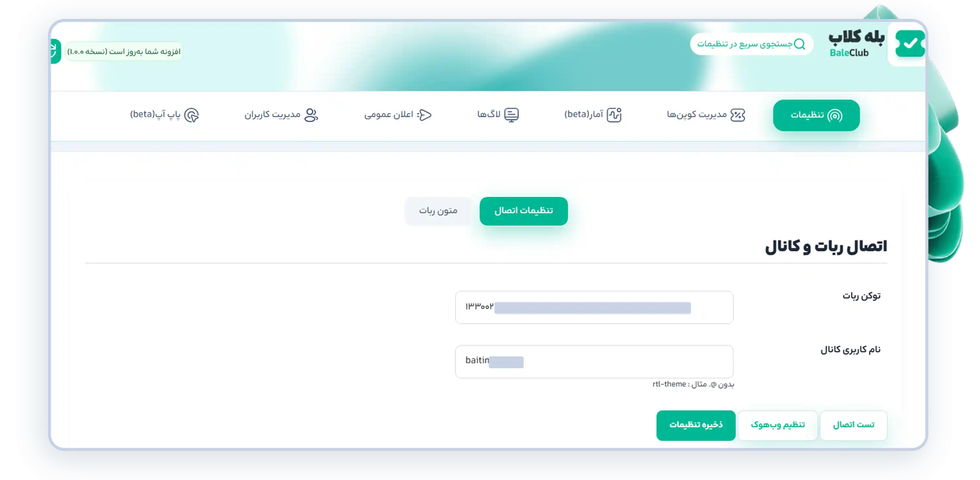
Task: Open the پاپ آپ (beta) tab
Action: pyautogui.click(x=164, y=115)
